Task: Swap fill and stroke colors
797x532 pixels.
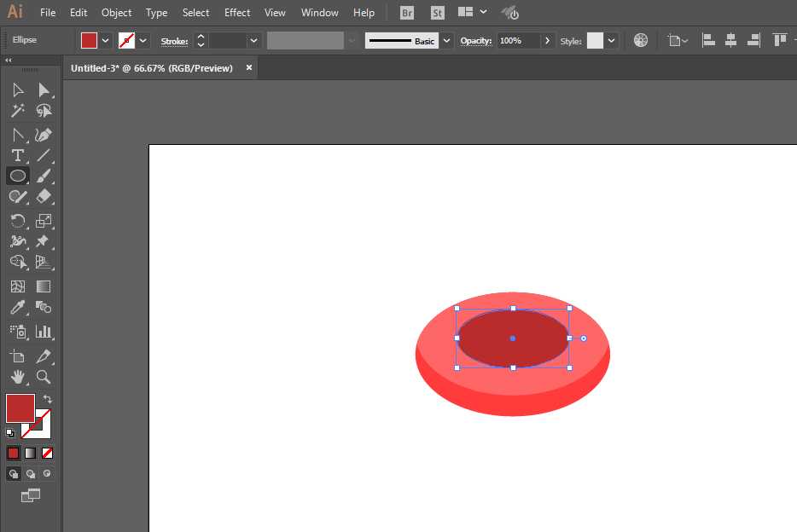Action: coord(49,397)
